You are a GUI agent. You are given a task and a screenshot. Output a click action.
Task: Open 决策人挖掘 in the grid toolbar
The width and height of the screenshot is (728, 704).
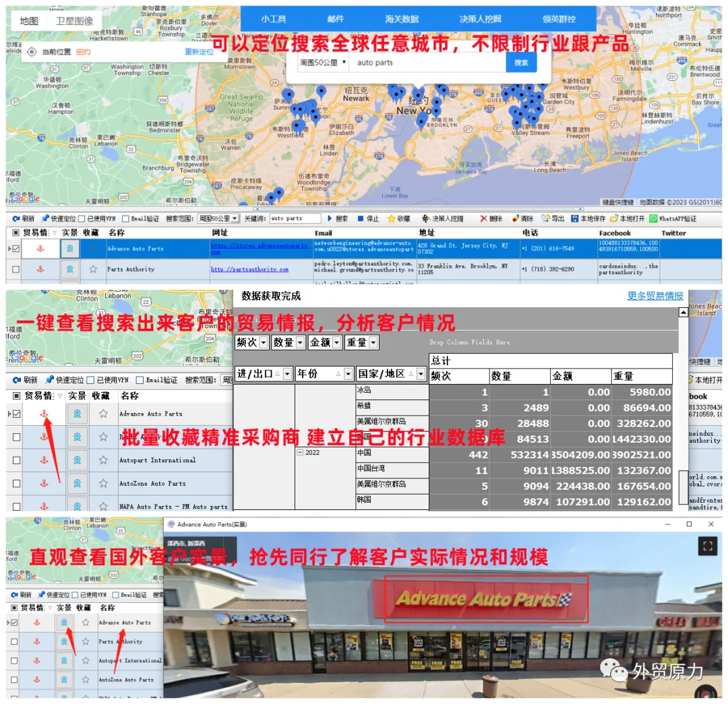pos(442,218)
